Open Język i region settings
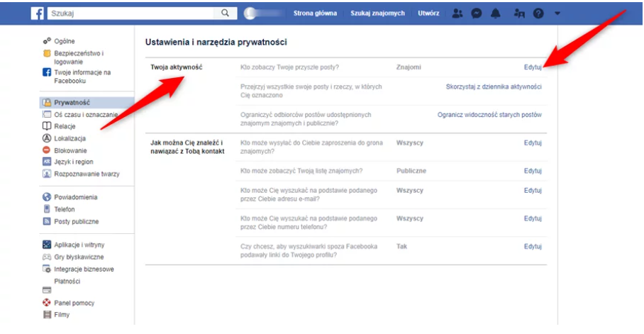Viewport: 644px width, 334px height. point(74,162)
